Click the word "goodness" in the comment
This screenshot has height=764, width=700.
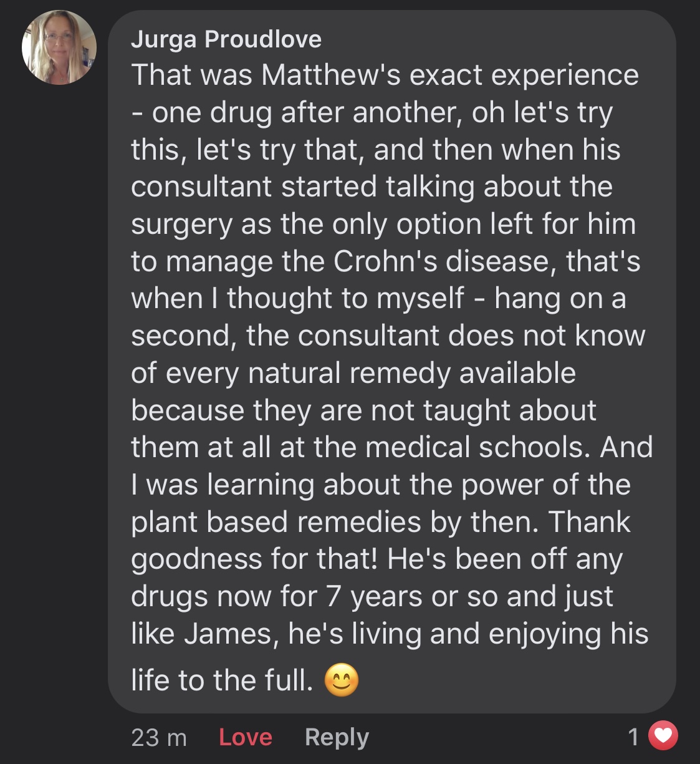click(195, 559)
